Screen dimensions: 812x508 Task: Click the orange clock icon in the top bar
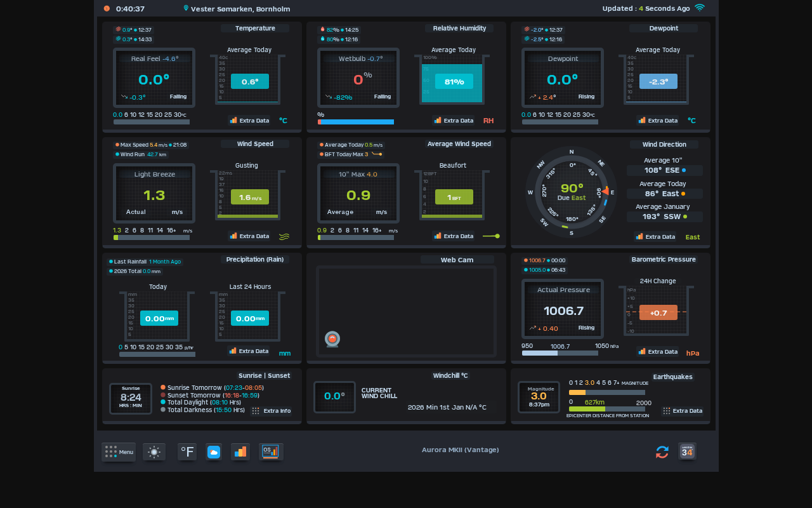pos(107,9)
